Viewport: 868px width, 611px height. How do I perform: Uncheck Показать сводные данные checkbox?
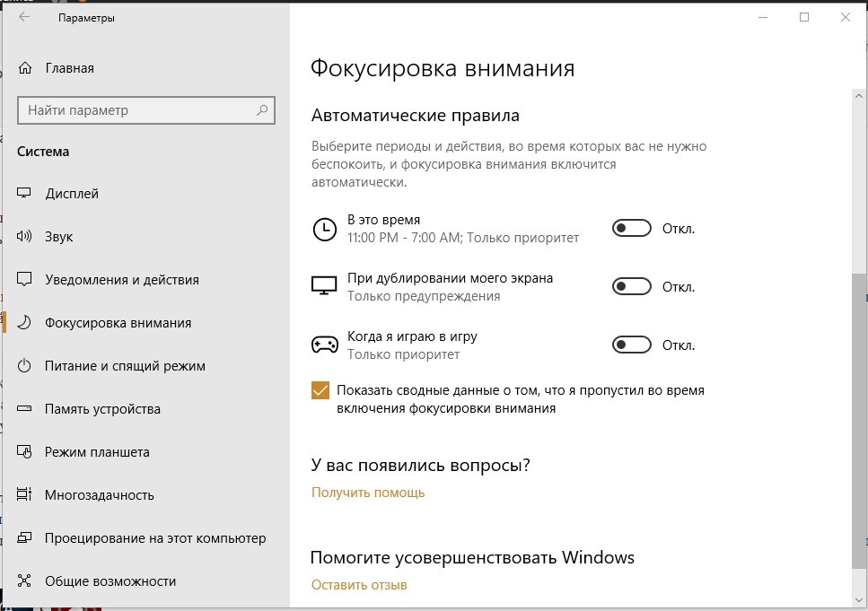tap(320, 390)
